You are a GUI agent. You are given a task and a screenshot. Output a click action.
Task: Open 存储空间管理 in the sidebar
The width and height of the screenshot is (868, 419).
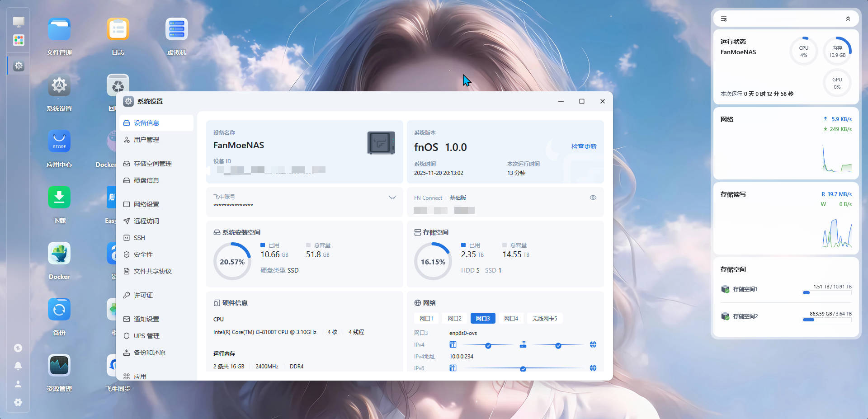click(152, 164)
